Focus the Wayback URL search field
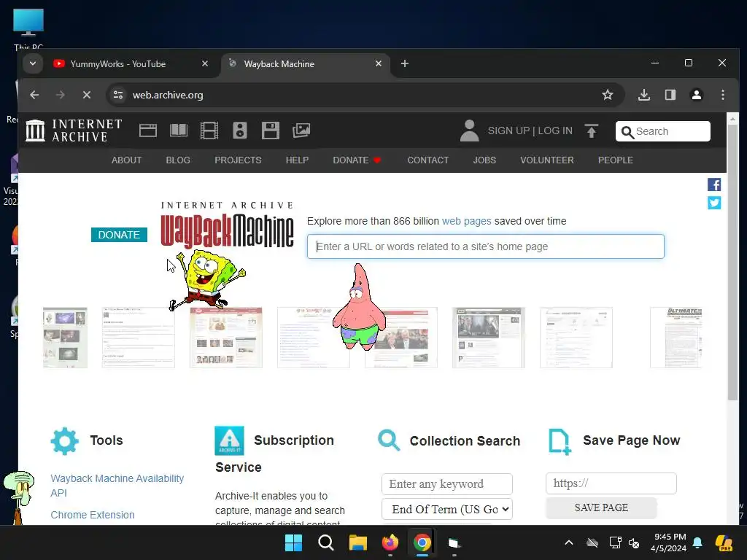This screenshot has height=560, width=747. [x=485, y=246]
